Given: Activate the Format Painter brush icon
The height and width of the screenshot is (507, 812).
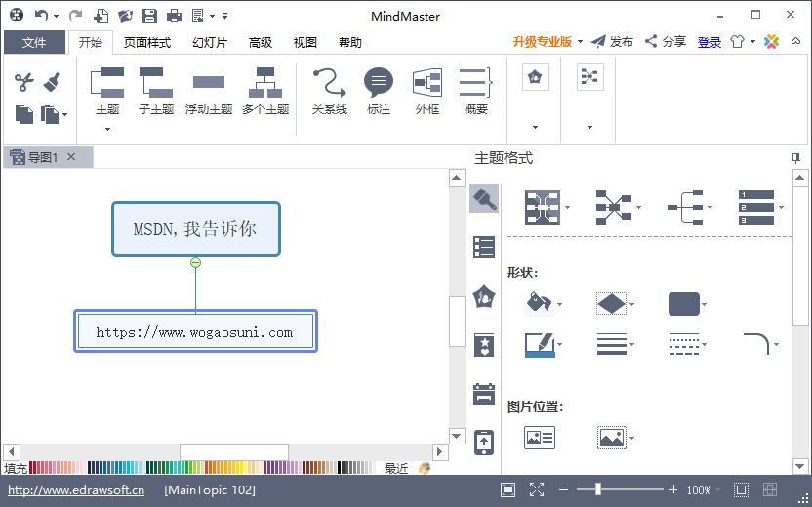Looking at the screenshot, I should 52,82.
